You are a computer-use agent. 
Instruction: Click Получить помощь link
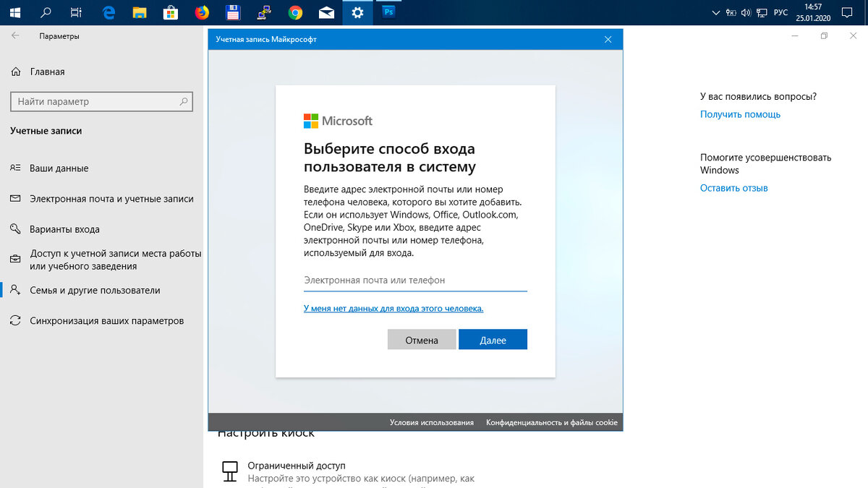(x=740, y=114)
